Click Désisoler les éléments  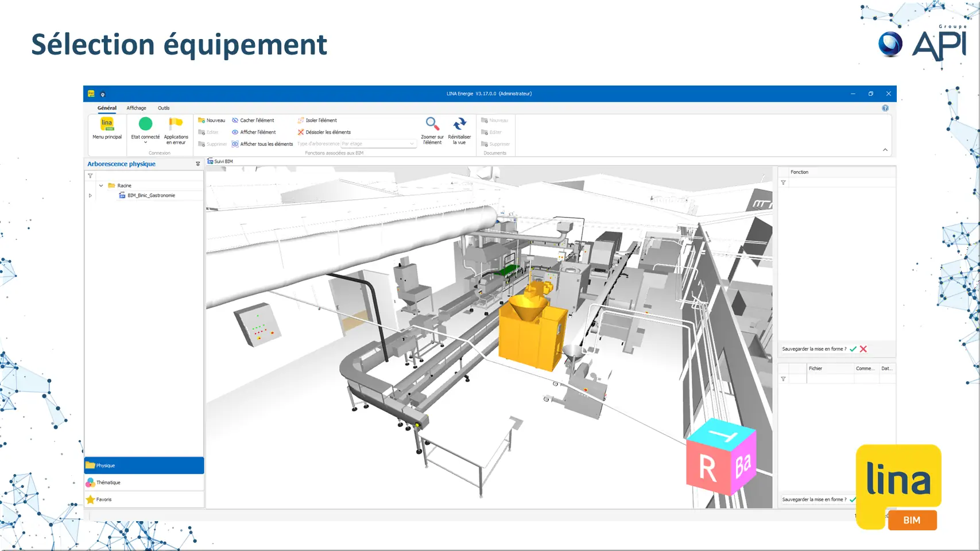324,132
